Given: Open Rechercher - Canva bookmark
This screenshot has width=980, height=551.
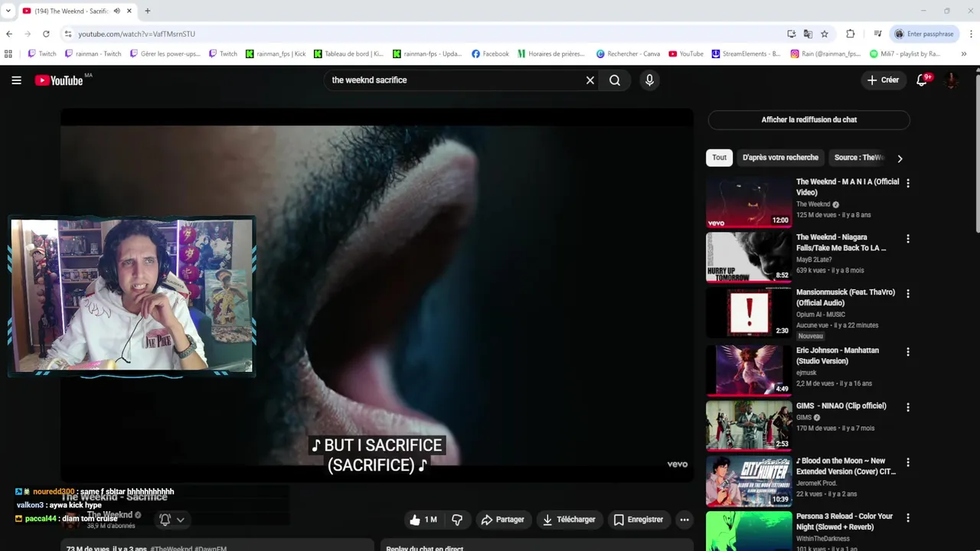Looking at the screenshot, I should 628,54.
